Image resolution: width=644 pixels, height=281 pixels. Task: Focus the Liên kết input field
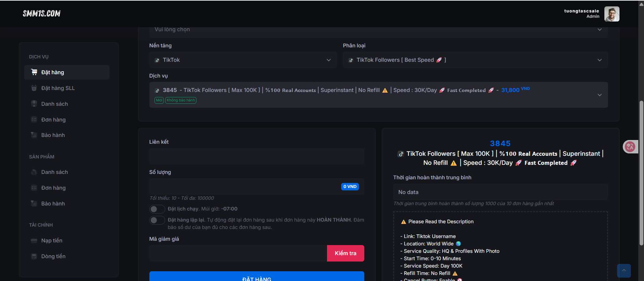(x=257, y=156)
